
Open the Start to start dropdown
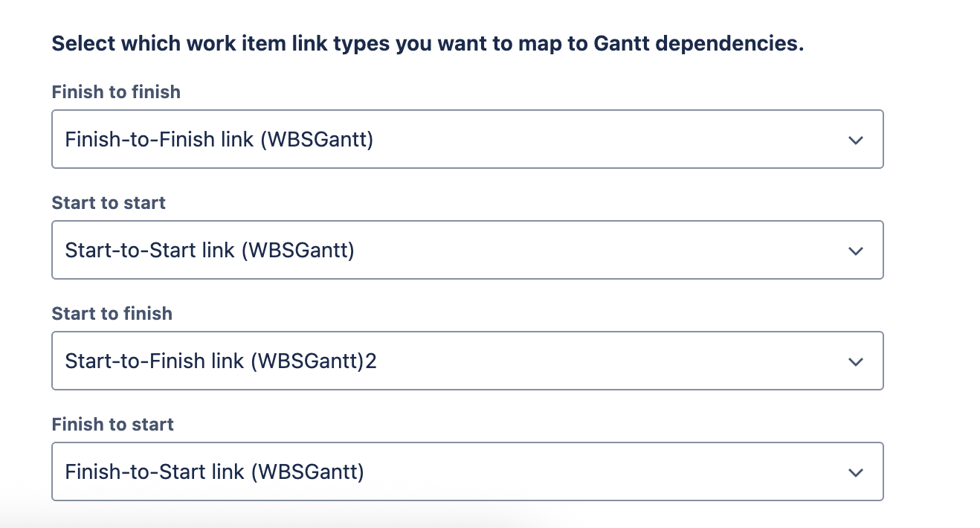[x=467, y=251]
